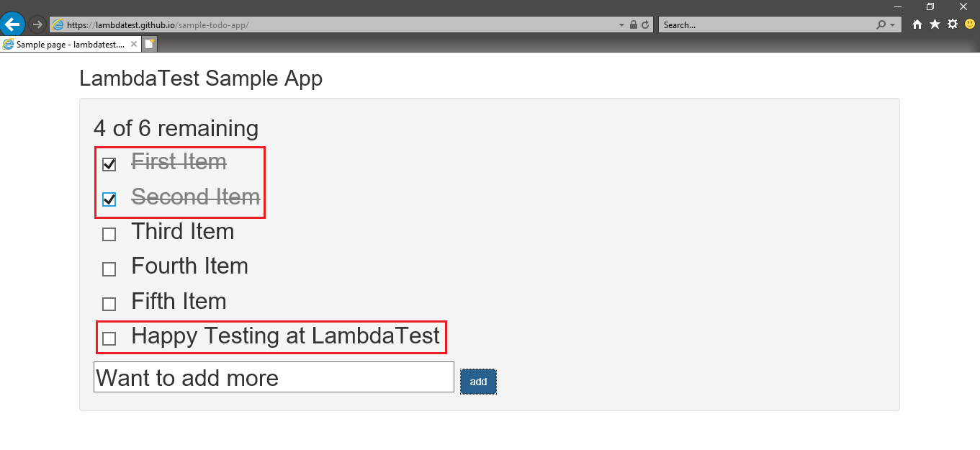Open the search provider dropdown arrow
Image resolution: width=980 pixels, height=450 pixels.
point(893,24)
